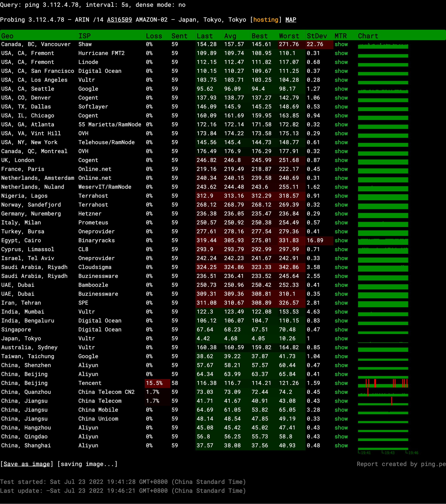The height and width of the screenshot is (504, 446).
Task: Click the Vancouver Shaw latency chart
Action: pos(383,46)
